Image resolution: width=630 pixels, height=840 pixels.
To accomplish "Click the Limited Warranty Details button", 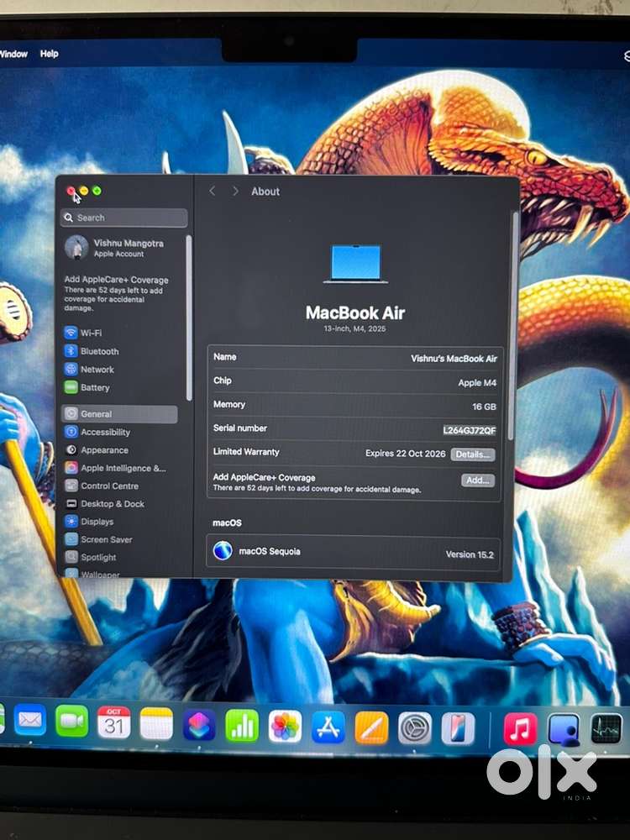I will click(x=472, y=454).
